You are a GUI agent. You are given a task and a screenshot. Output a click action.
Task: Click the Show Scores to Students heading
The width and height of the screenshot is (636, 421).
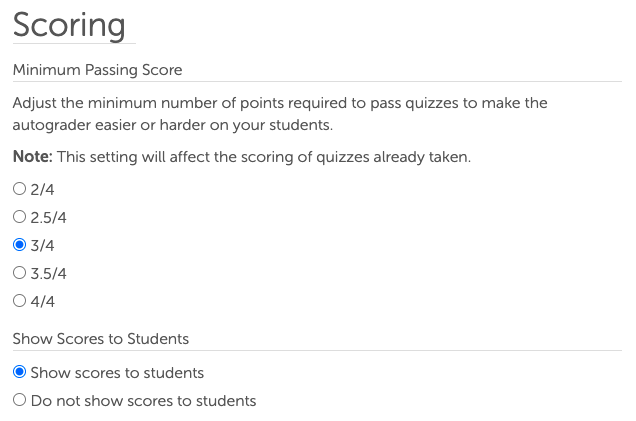tap(100, 339)
